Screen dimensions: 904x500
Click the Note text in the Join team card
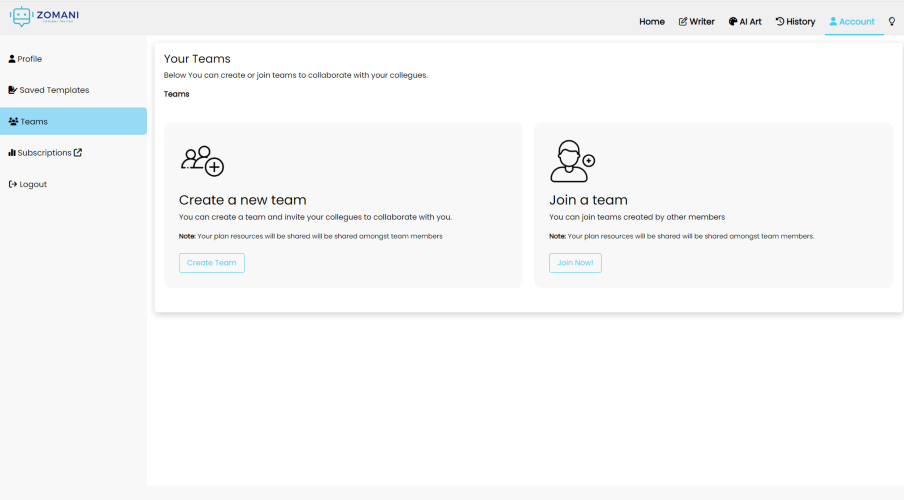(x=681, y=236)
